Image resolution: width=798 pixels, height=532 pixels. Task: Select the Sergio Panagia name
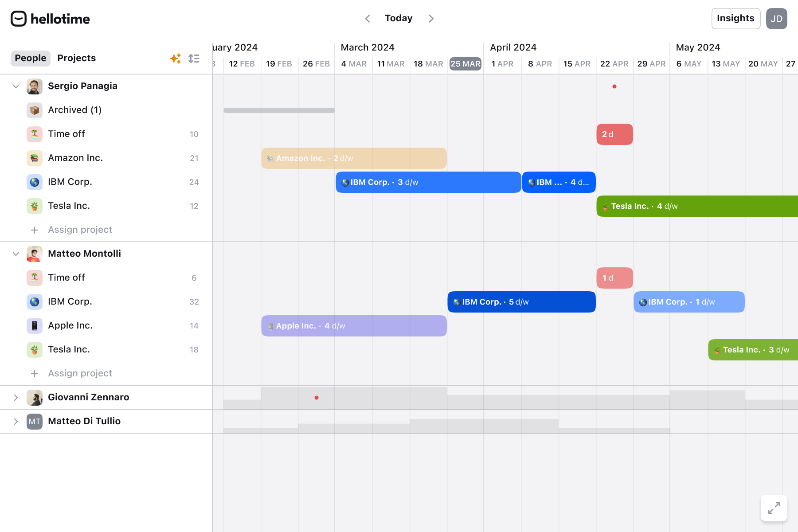click(x=83, y=86)
